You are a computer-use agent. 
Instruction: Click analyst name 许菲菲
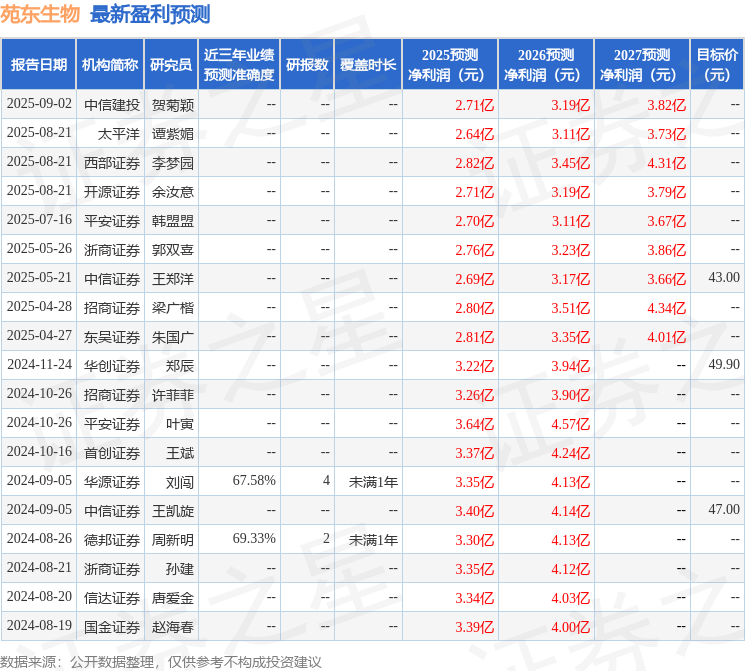[x=172, y=394]
